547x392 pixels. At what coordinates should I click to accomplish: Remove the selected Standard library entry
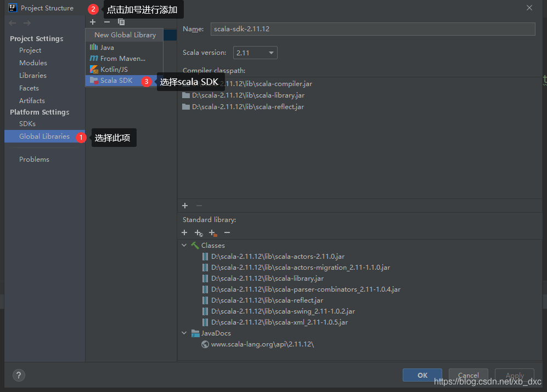click(227, 232)
